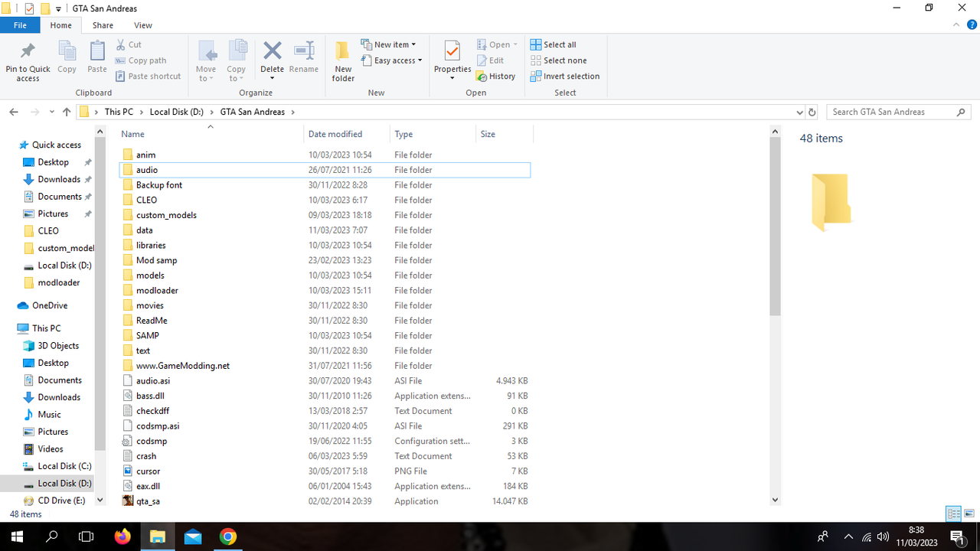The image size is (980, 551).
Task: Switch to the View ribbon tab
Action: tap(143, 25)
